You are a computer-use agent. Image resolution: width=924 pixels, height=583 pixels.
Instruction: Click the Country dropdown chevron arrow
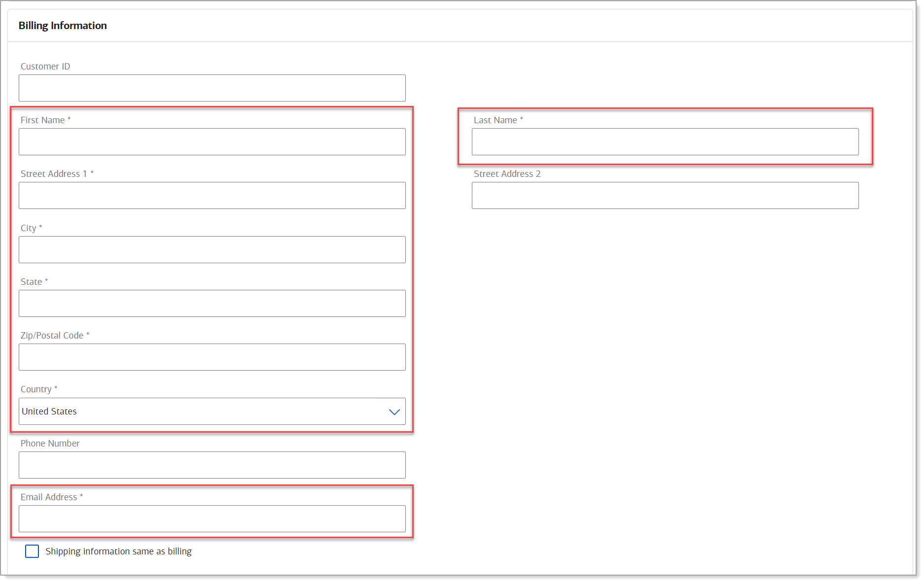tap(394, 412)
